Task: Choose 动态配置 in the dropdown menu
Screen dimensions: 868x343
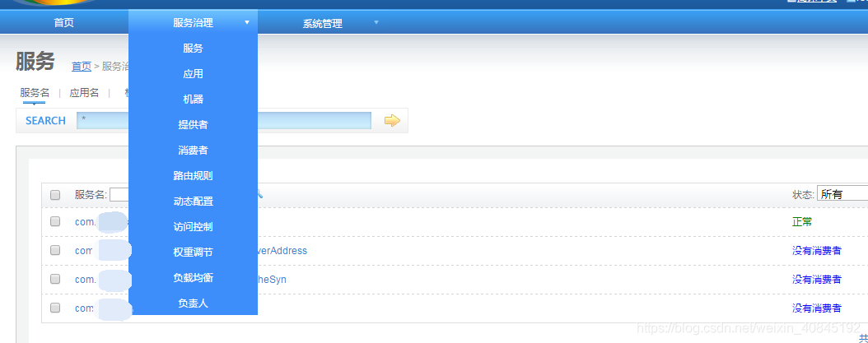Action: [x=193, y=202]
